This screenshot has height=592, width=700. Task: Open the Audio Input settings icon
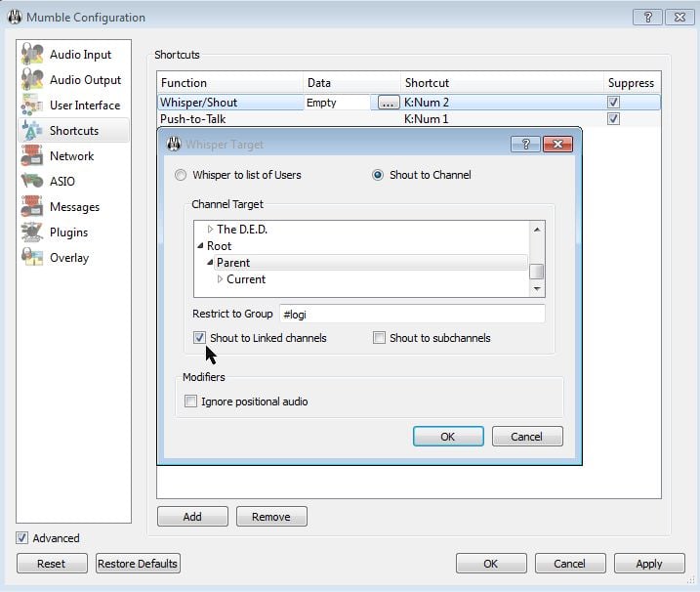33,55
